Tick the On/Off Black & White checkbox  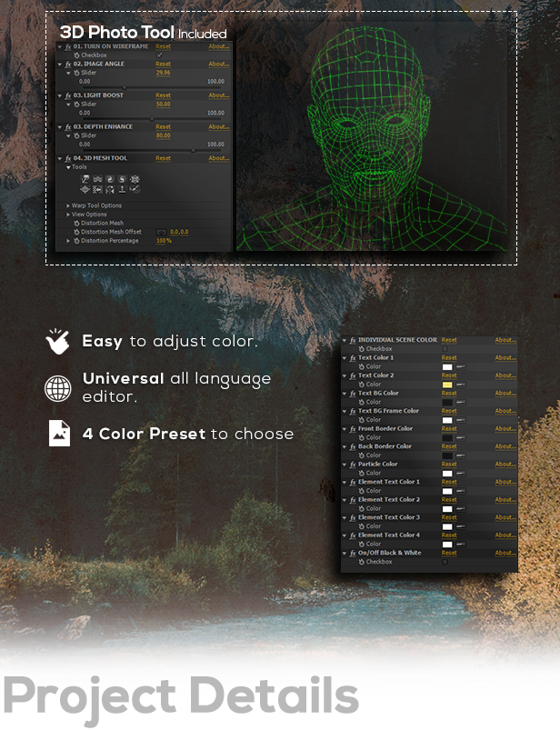pyautogui.click(x=445, y=562)
